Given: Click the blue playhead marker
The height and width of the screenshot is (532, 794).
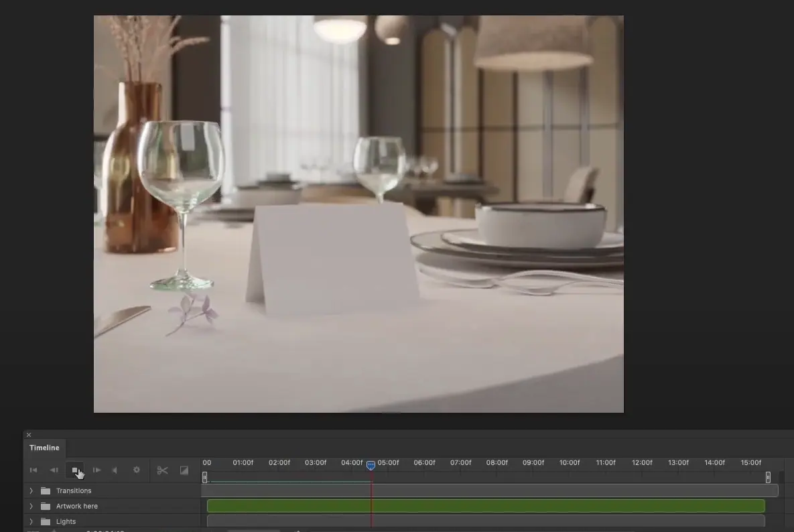Looking at the screenshot, I should coord(371,465).
